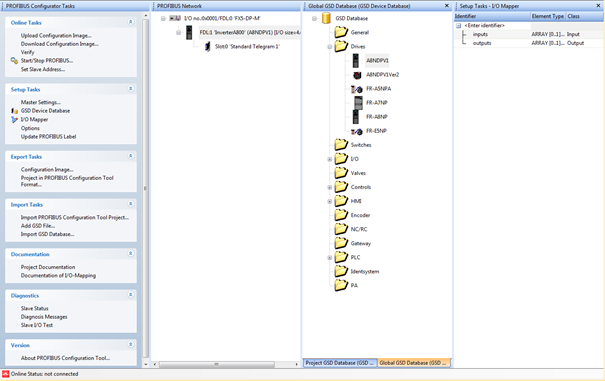Screen dimensions: 605x381
Task: Click the Slot0 Standard Telegram 1 module icon
Action: (208, 47)
